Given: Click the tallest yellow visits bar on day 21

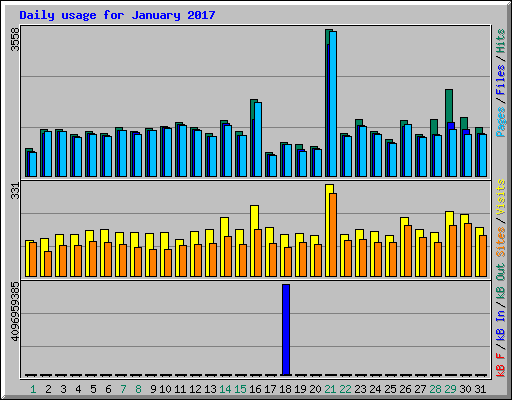Looking at the screenshot, I should [x=329, y=230].
